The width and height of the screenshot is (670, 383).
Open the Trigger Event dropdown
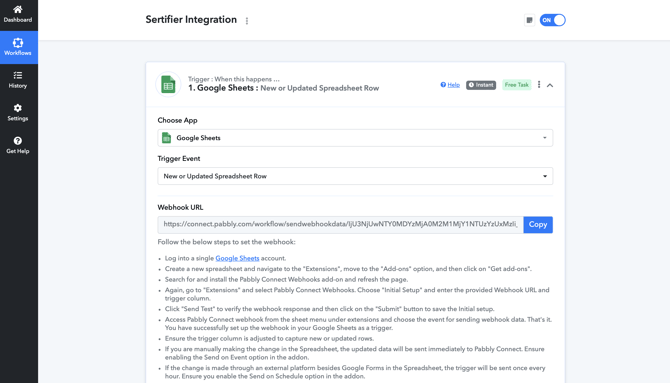point(355,176)
